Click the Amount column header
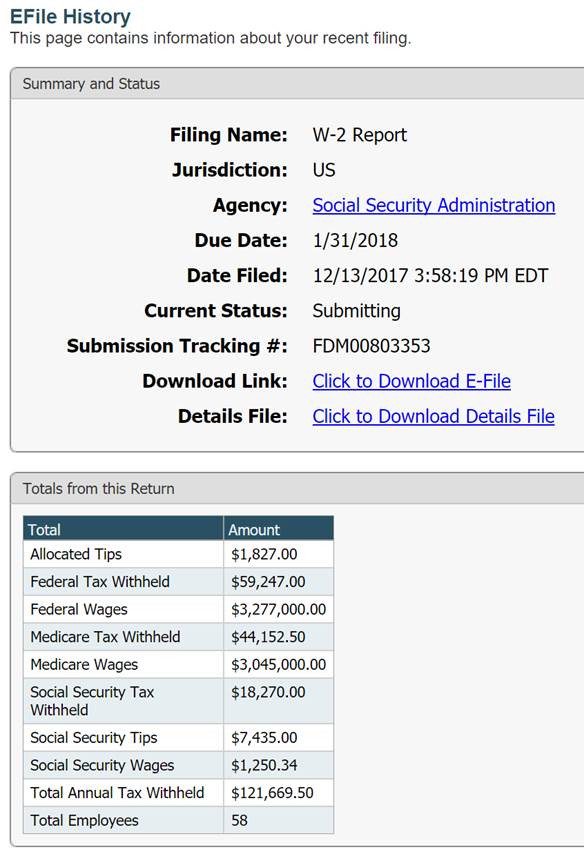584x854 pixels. 278,529
